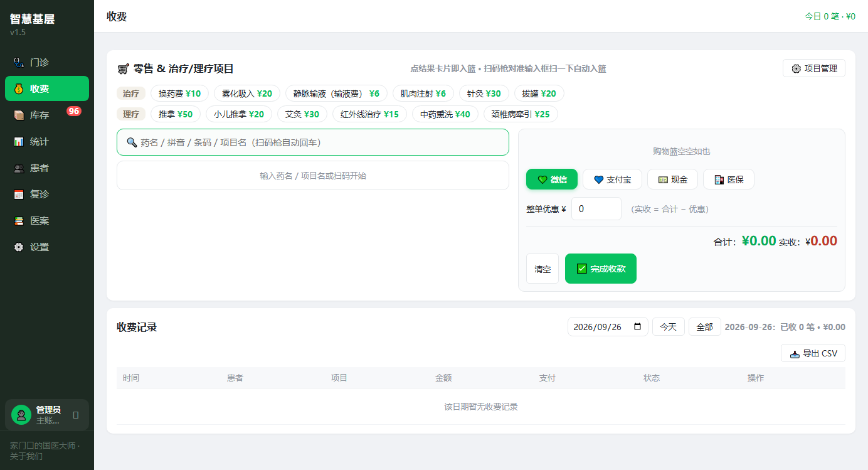Choose 针灸 ¥30 treatment

coord(484,93)
